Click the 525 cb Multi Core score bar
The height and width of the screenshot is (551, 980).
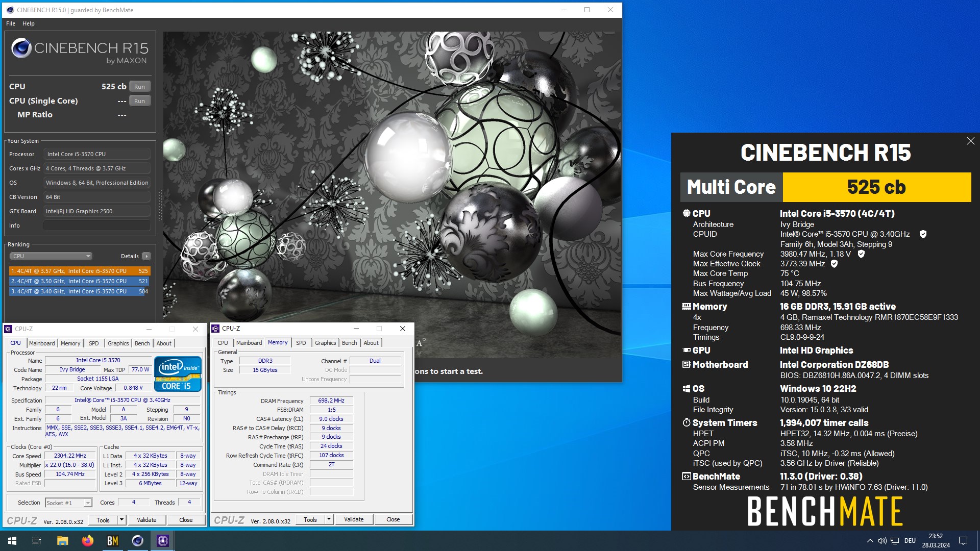click(877, 187)
